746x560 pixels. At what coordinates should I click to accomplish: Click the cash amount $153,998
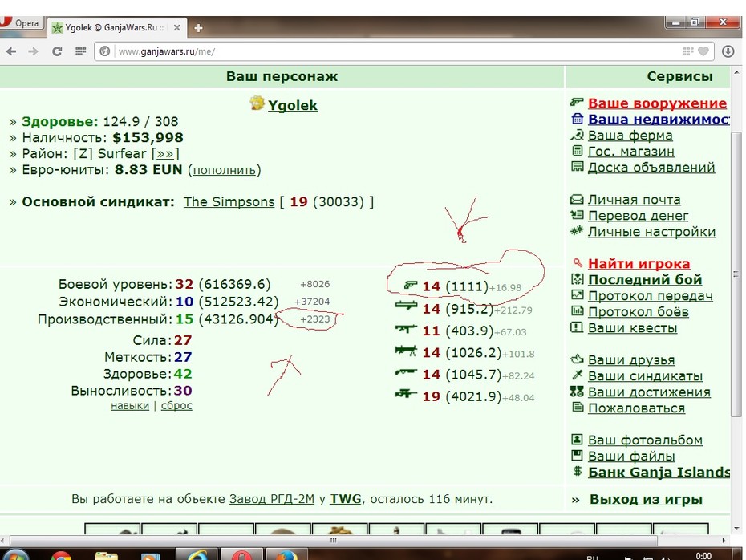click(x=148, y=138)
